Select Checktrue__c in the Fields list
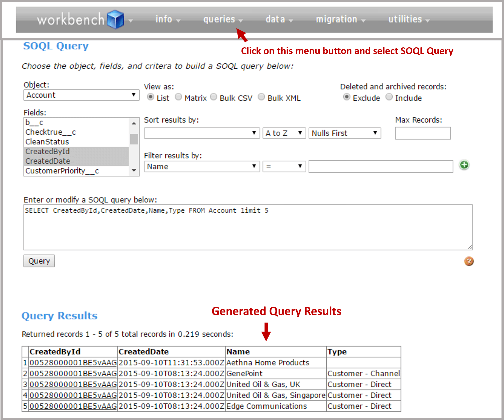 (76, 132)
